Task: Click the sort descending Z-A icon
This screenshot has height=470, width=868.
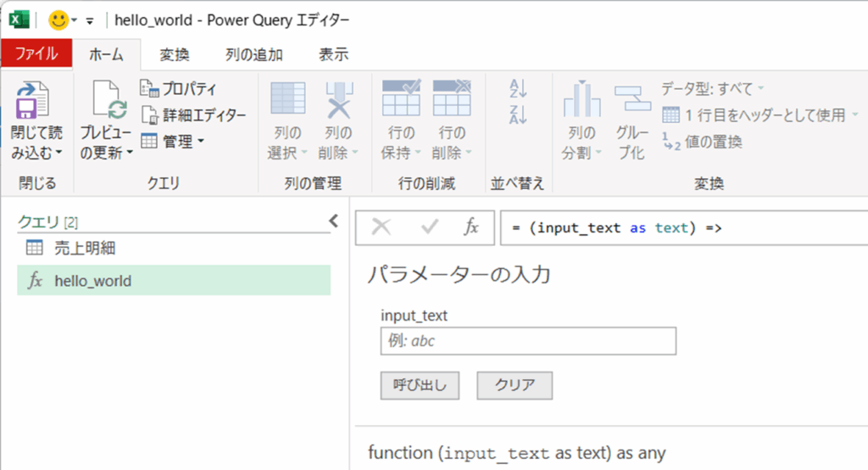Action: [518, 115]
